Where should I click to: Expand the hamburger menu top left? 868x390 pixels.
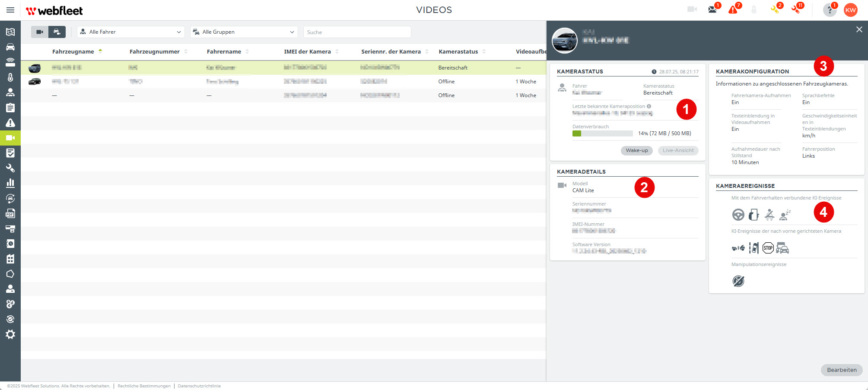10,10
